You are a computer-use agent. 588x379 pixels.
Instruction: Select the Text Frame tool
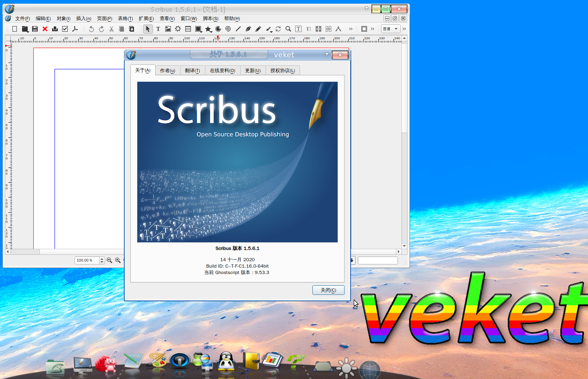click(x=158, y=29)
